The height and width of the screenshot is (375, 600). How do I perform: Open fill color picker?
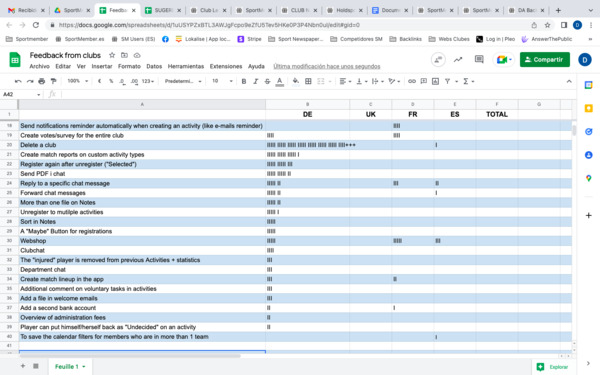296,81
